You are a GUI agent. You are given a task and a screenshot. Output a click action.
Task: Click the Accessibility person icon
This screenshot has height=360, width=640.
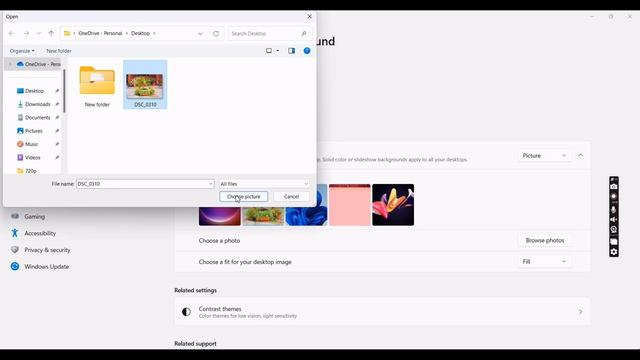[15, 233]
